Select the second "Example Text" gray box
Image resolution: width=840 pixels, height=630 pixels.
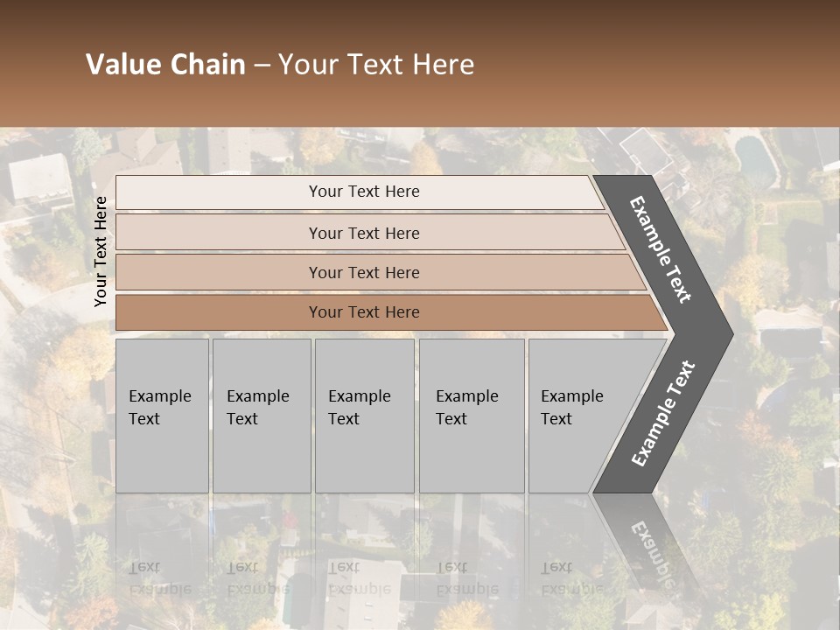(261, 415)
